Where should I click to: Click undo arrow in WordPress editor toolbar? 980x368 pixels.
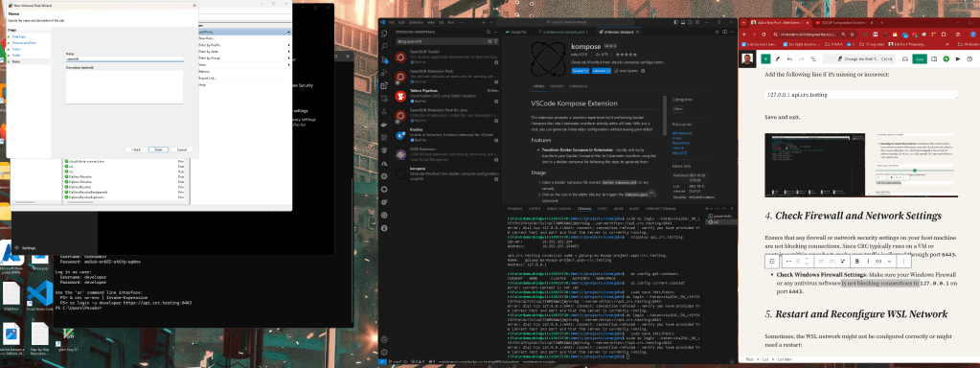[x=789, y=59]
